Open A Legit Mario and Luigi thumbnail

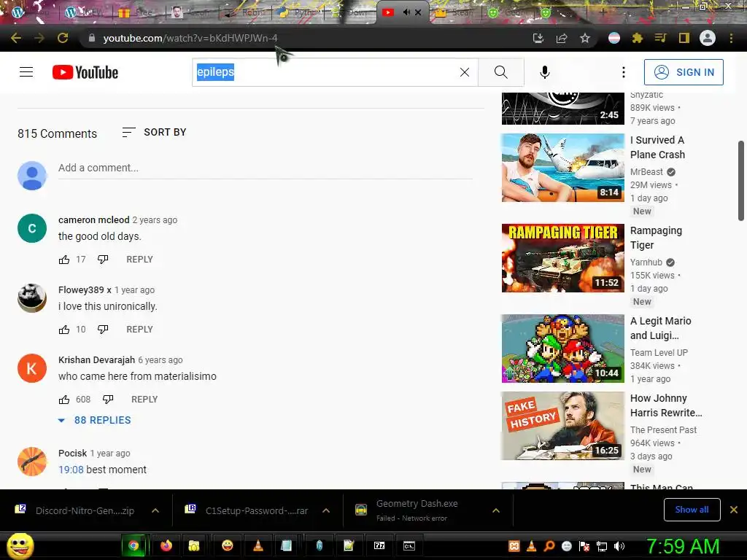(x=562, y=349)
